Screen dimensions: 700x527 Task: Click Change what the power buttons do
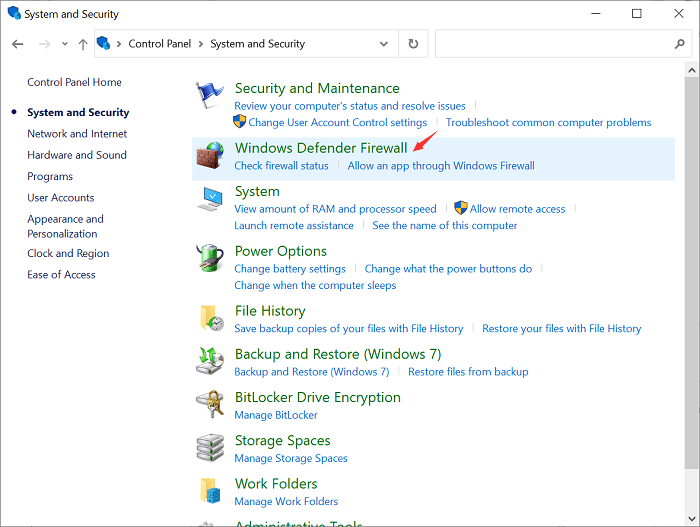coord(448,269)
